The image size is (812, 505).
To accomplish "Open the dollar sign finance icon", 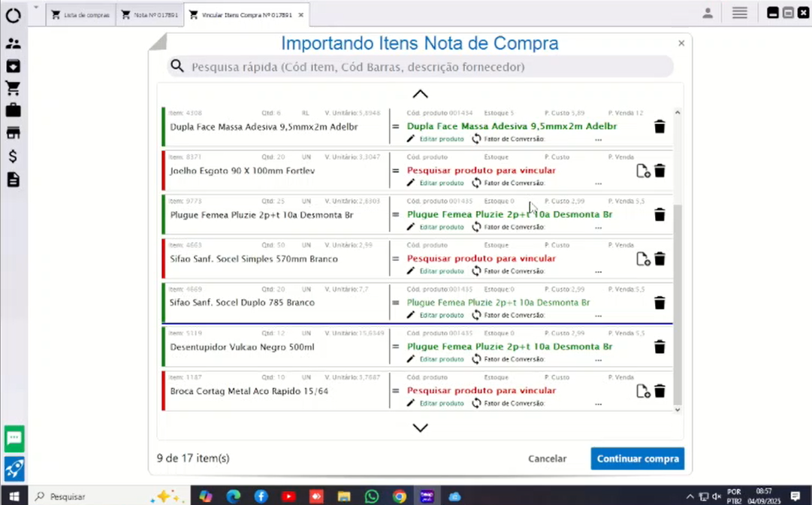I will click(13, 157).
